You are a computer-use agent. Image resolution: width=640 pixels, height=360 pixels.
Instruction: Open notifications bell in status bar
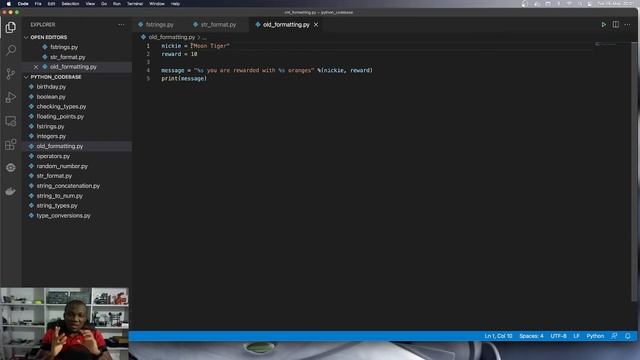(x=628, y=336)
